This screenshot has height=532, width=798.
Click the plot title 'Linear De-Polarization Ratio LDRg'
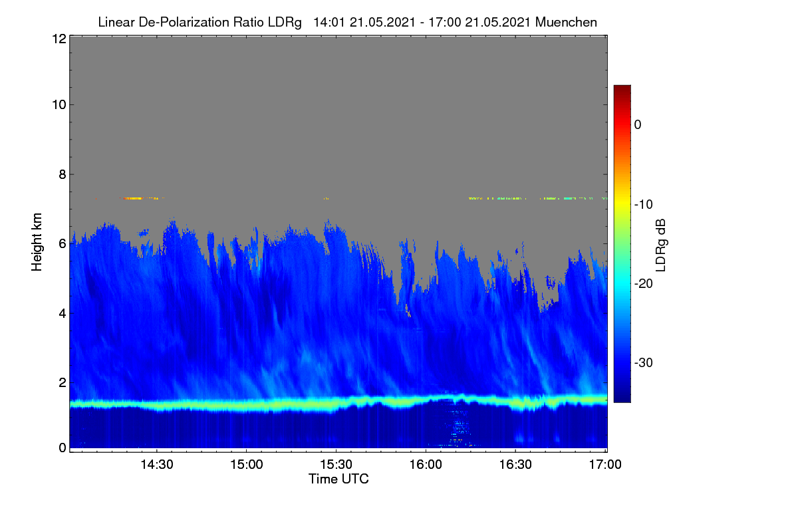click(x=199, y=23)
